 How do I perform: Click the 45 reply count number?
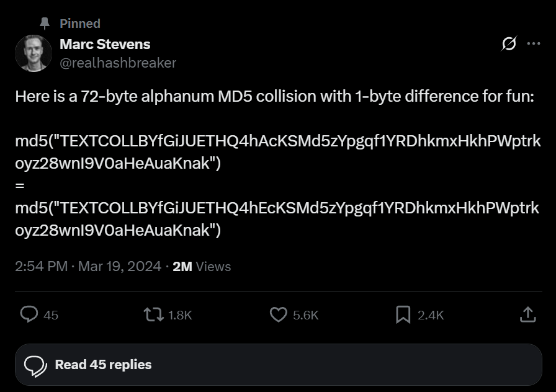click(52, 315)
